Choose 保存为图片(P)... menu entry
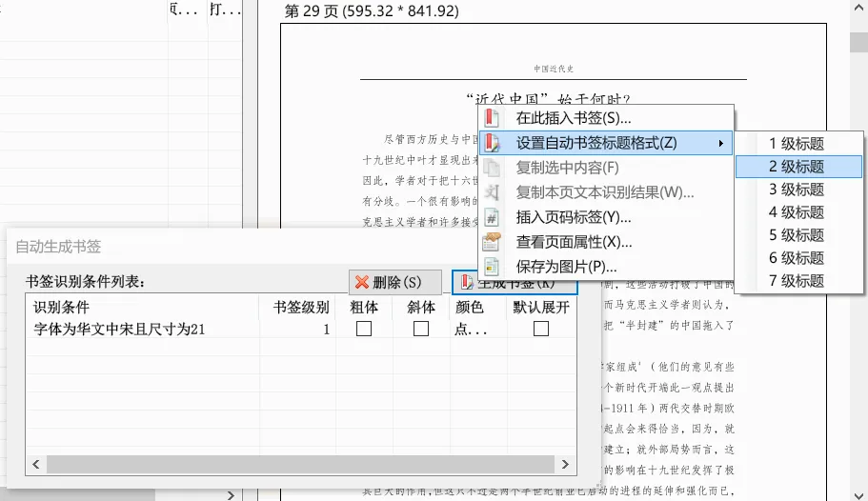The image size is (868, 501). 606,267
